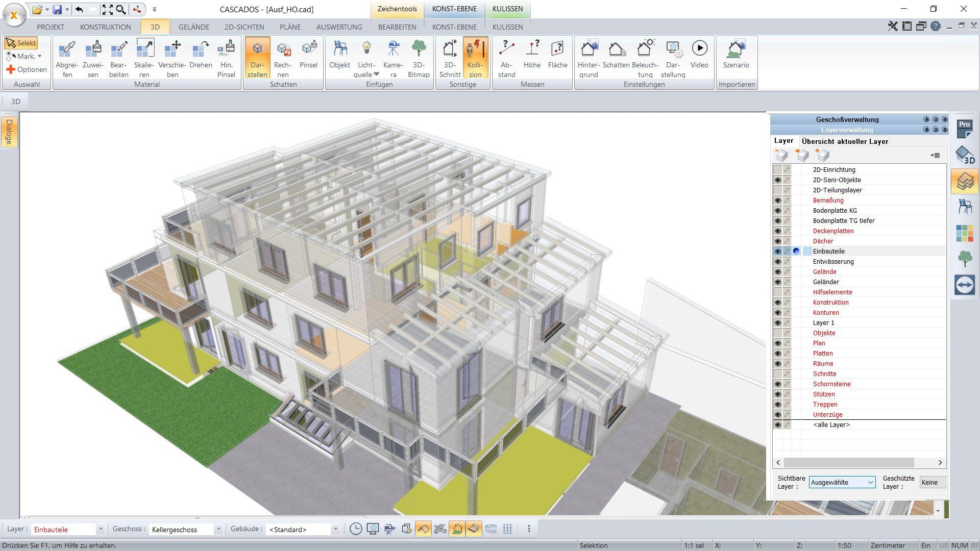
Task: Show the Hilfselemente layer visibility checkbox
Action: point(777,292)
